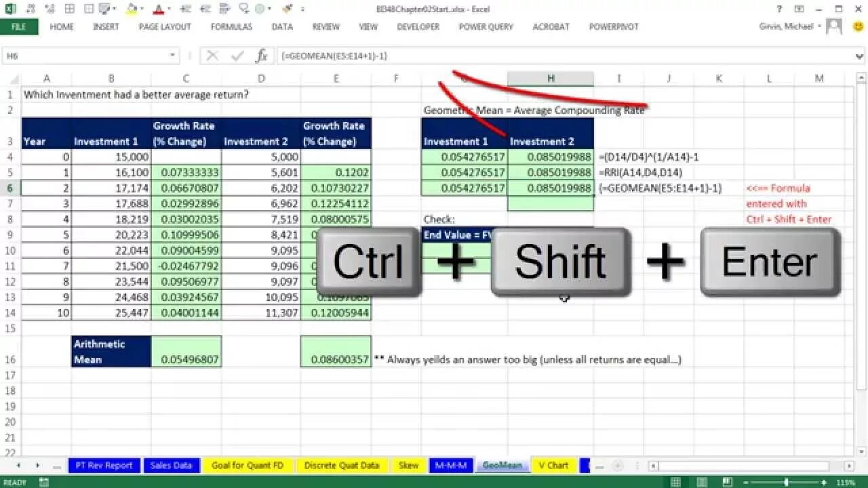Select column D header
Image resolution: width=868 pixels, height=488 pixels.
point(261,79)
